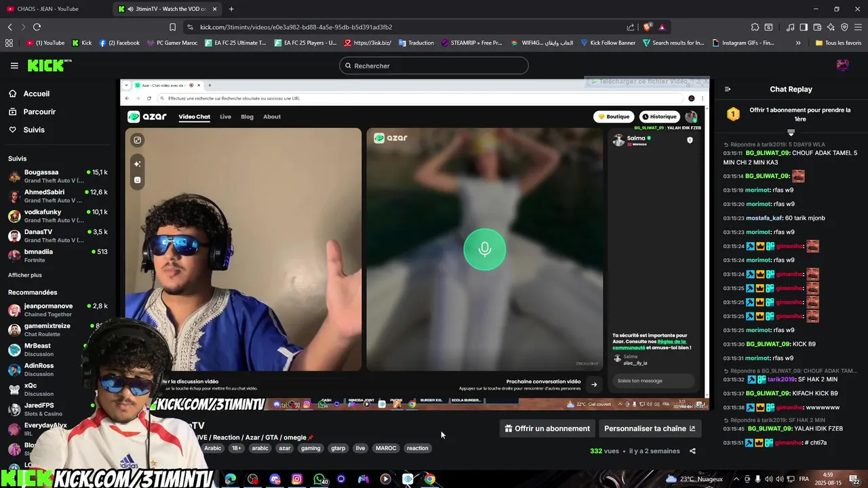The image size is (868, 488).
Task: Go to Accueil in sidebar
Action: click(37, 94)
